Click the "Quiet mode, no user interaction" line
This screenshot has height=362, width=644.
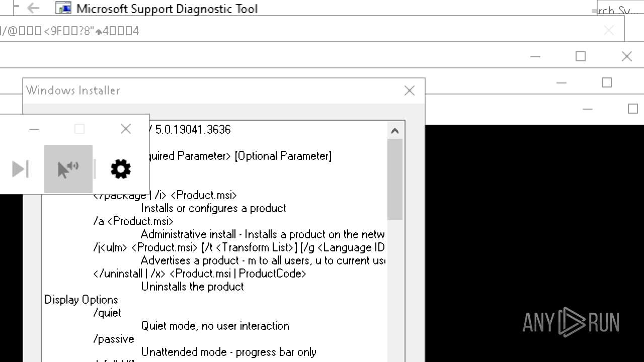(215, 326)
